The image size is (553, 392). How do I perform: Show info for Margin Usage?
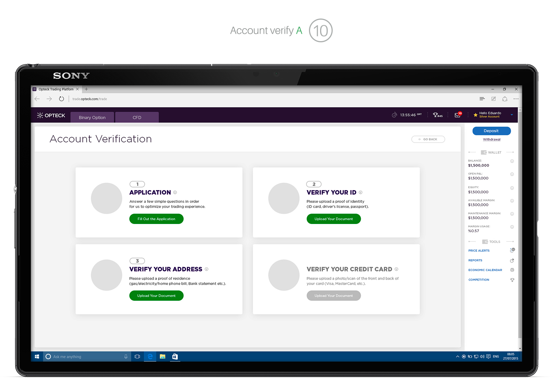(512, 227)
